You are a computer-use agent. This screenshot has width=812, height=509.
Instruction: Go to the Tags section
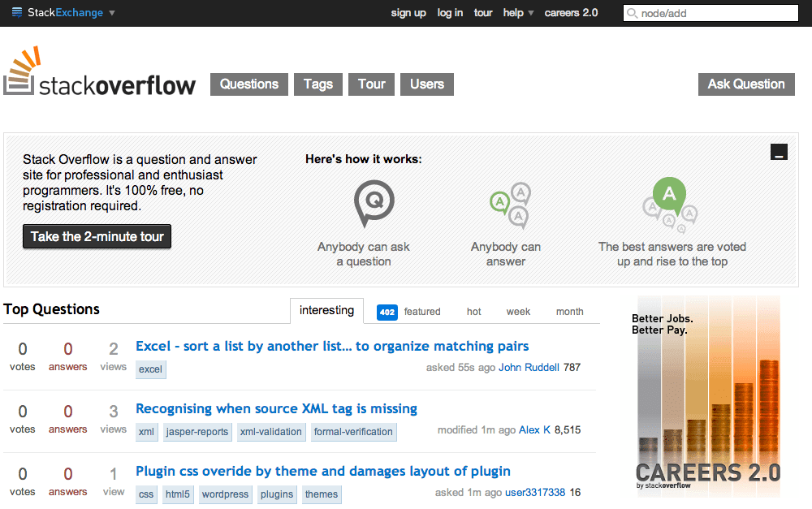[x=318, y=84]
